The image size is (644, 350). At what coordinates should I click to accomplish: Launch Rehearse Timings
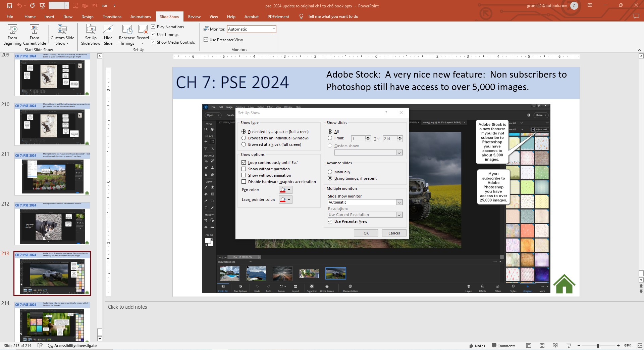tap(127, 34)
